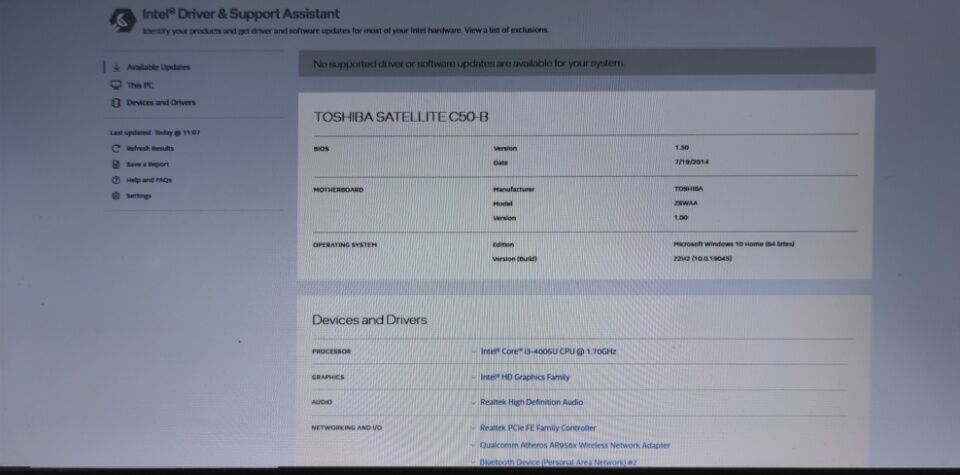
Task: Click the BIOS version value 1.30
Action: [x=681, y=148]
